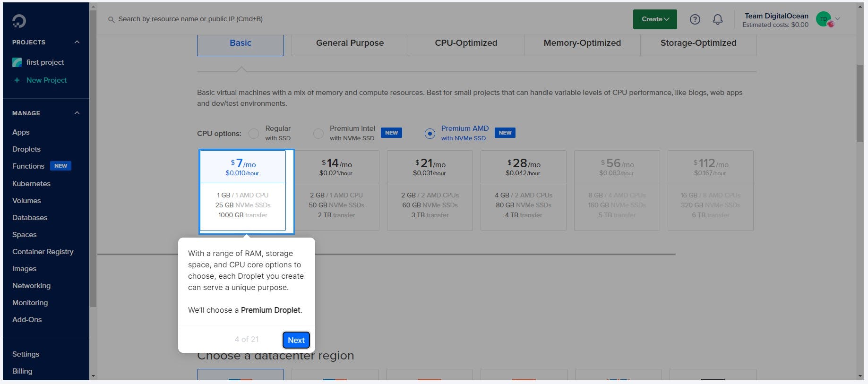Click the NEW badge beside Premium Intel

tap(391, 133)
